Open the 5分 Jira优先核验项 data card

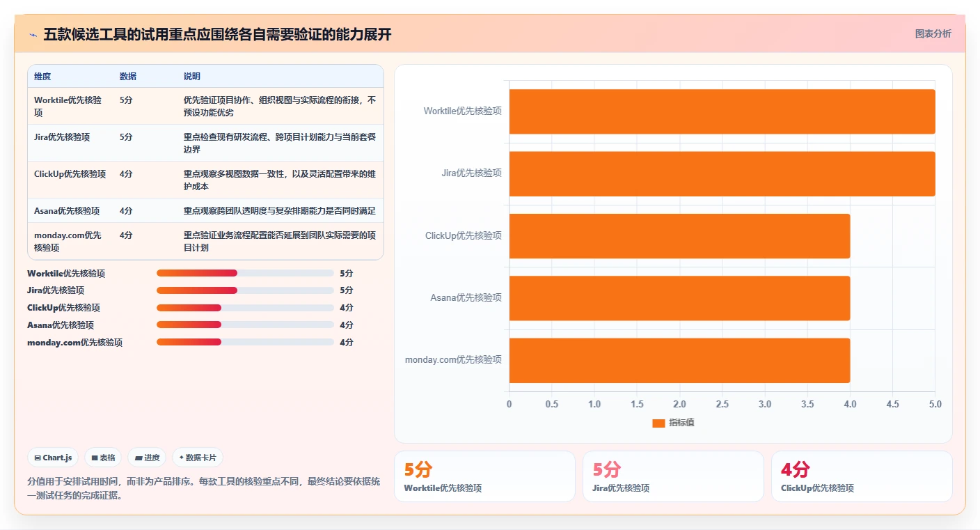[x=673, y=476]
